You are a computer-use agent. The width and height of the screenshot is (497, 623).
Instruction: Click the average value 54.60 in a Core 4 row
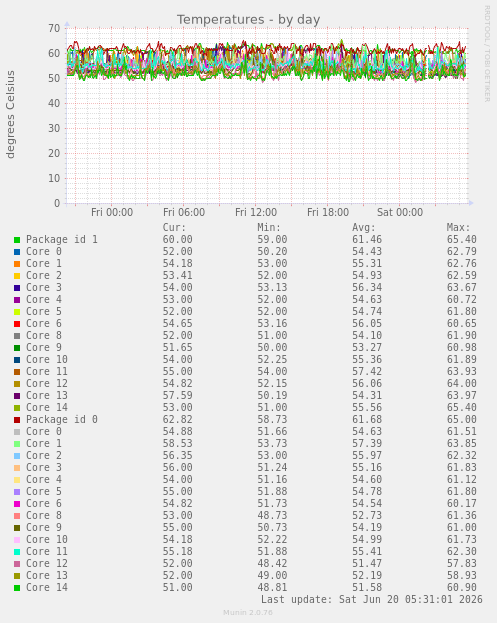coord(367,480)
